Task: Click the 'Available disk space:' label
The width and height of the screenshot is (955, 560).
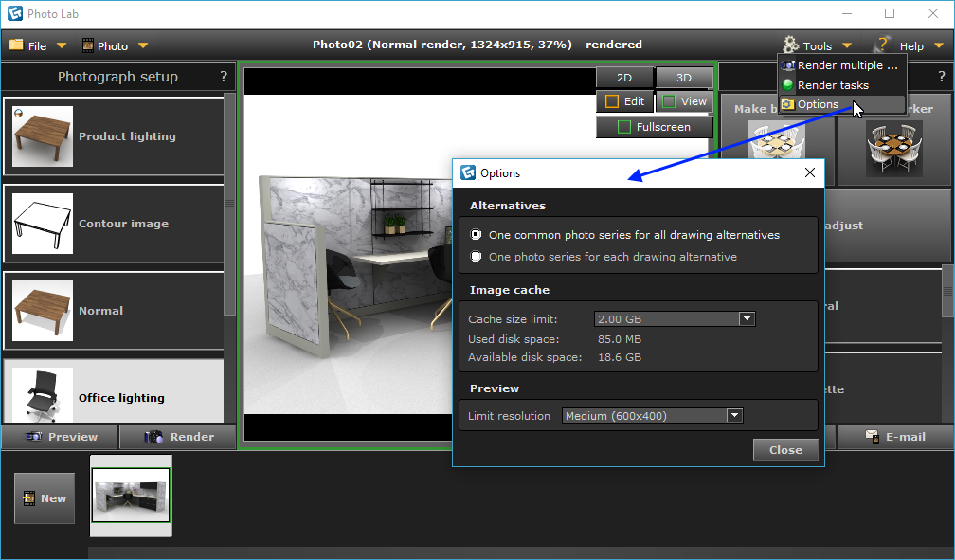Action: tap(525, 357)
